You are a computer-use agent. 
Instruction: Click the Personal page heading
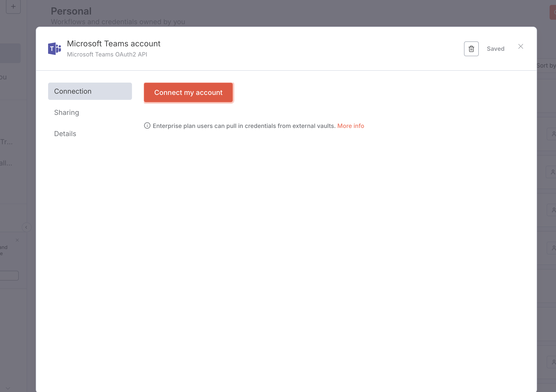[71, 11]
